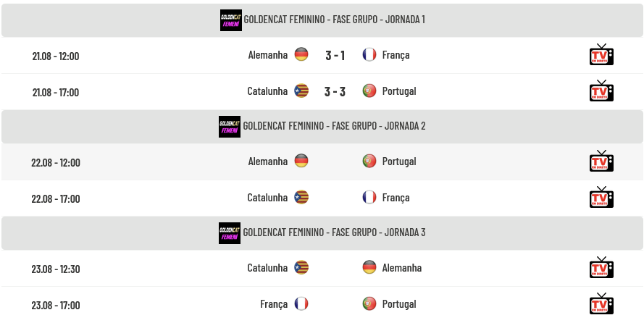The width and height of the screenshot is (644, 323).
Task: Click Alemanha team name in Jornada 3
Action: click(401, 267)
